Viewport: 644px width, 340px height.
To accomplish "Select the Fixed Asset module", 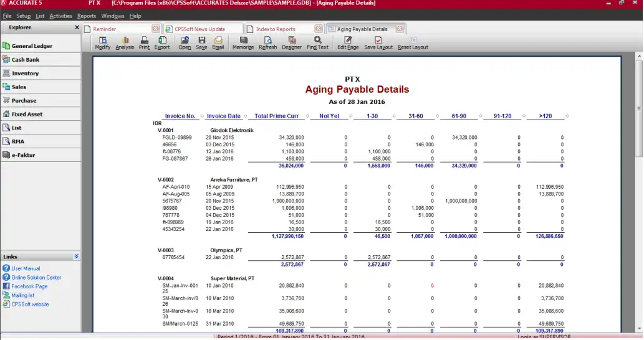I will point(41,114).
